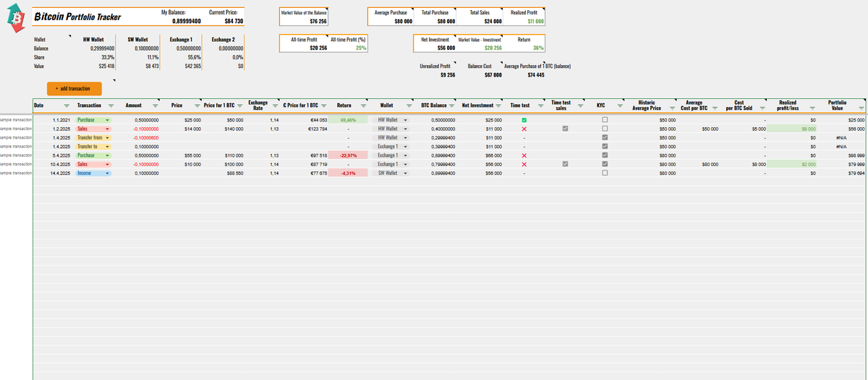This screenshot has height=380, width=868.
Task: Open the Time test sales filter icon
Action: [x=581, y=105]
